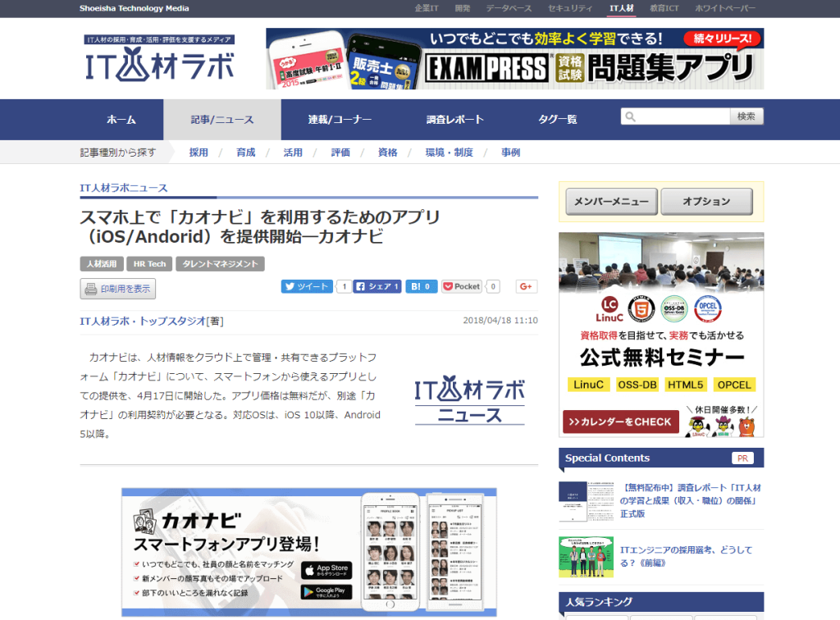This screenshot has height=620, width=840.
Task: Click the 検索 search button
Action: pos(746,116)
